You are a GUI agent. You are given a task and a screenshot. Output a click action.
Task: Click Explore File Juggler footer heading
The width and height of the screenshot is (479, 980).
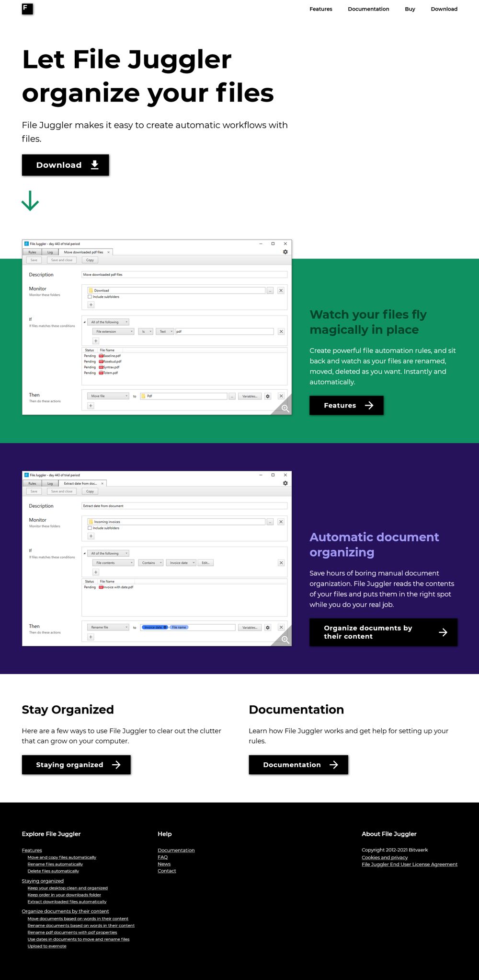pos(51,834)
